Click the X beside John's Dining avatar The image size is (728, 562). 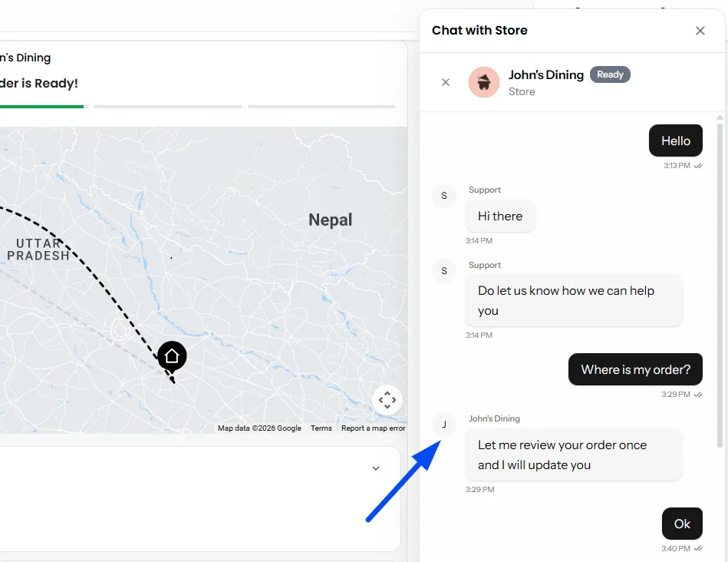pos(446,82)
